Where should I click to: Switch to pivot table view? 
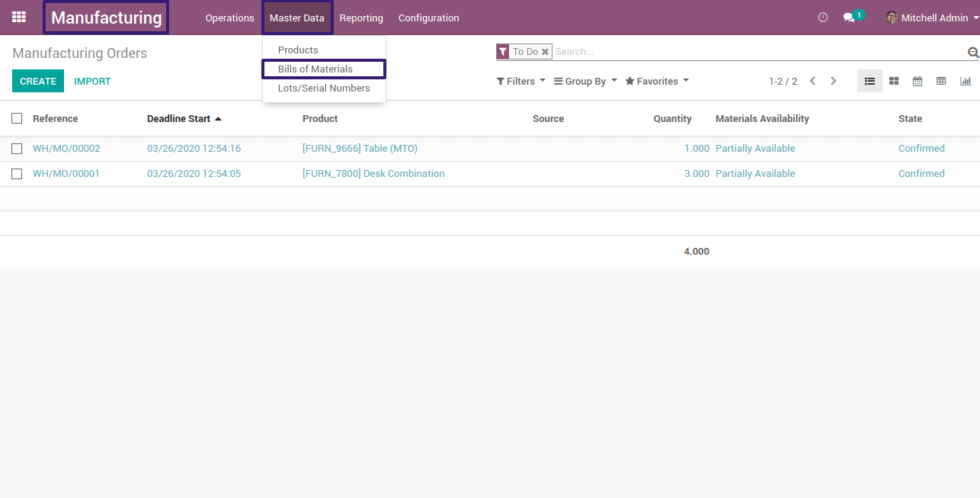(x=941, y=81)
